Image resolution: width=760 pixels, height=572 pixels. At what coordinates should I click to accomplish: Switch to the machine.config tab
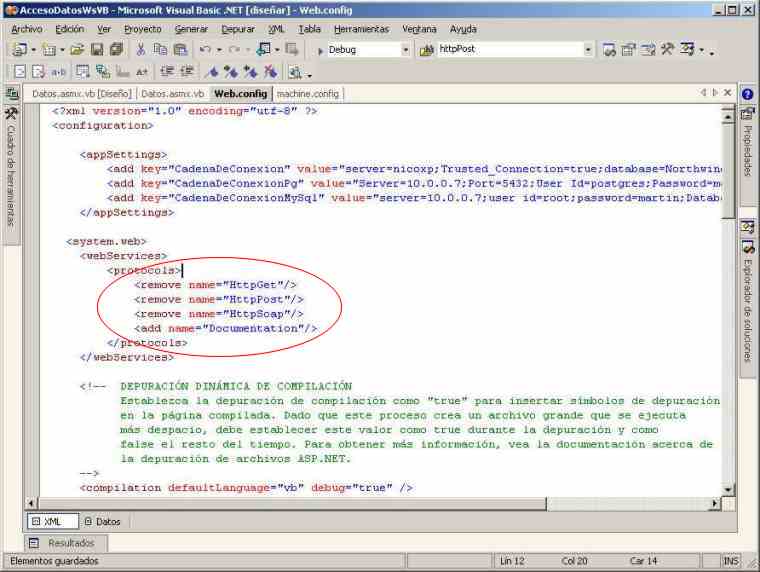click(308, 94)
